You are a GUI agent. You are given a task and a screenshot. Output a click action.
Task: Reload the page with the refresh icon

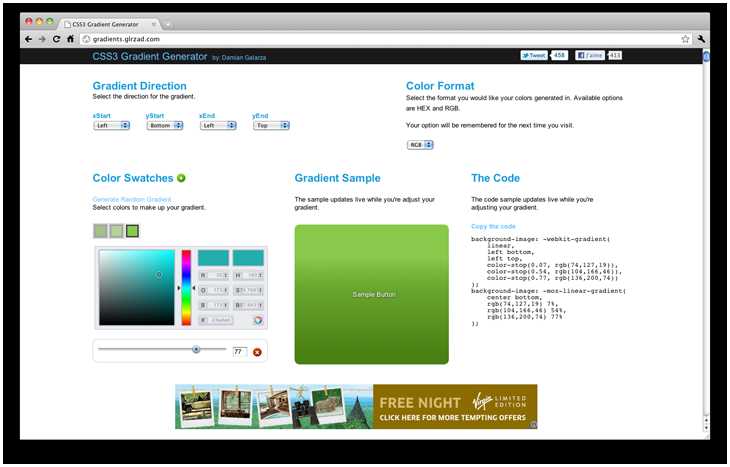point(56,40)
